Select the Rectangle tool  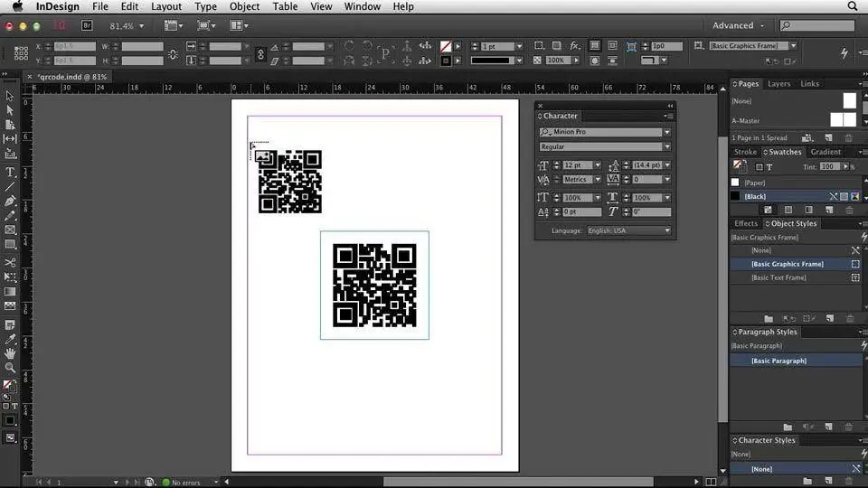(9, 244)
